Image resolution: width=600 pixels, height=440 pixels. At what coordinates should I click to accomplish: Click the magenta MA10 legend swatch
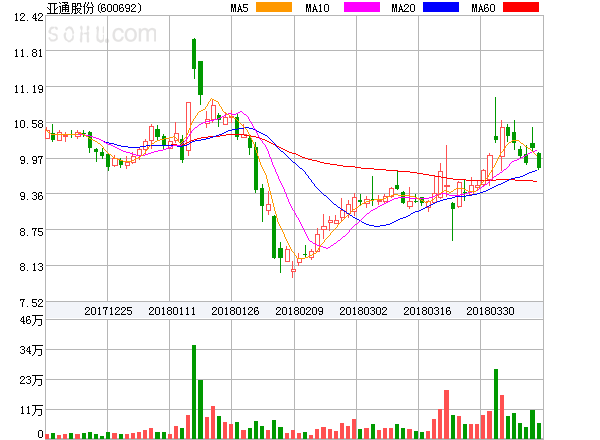coord(362,7)
